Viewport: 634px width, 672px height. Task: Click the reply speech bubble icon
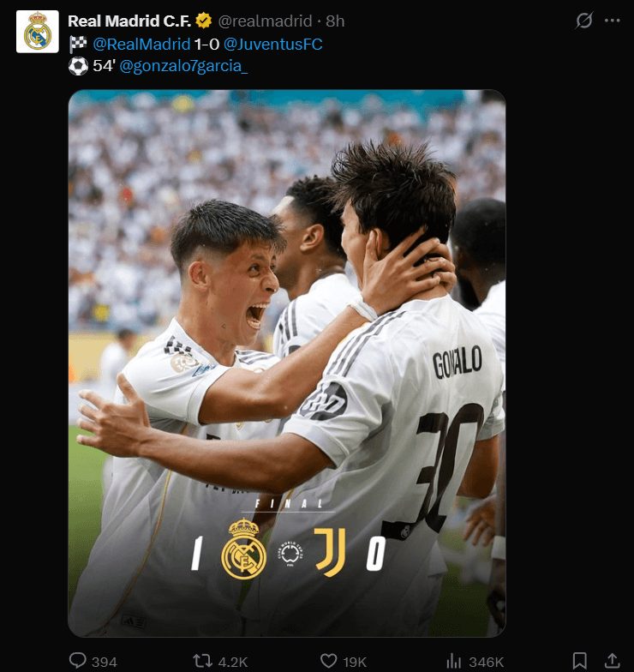click(x=77, y=660)
